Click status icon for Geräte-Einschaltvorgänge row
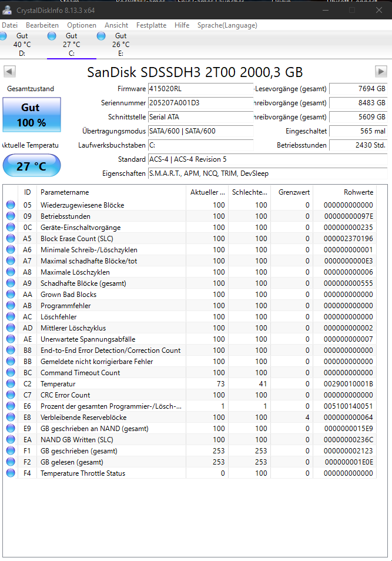Screen dimensions: 392x561 coord(11,227)
